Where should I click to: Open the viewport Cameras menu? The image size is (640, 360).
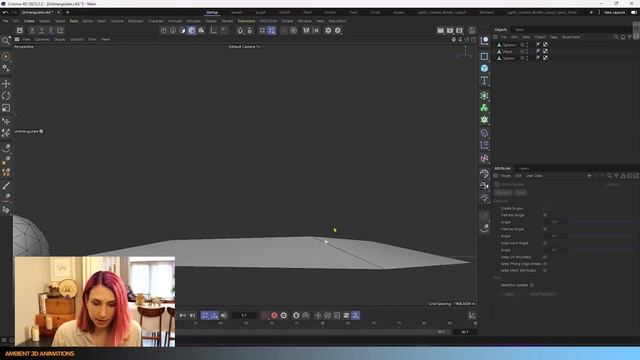42,40
